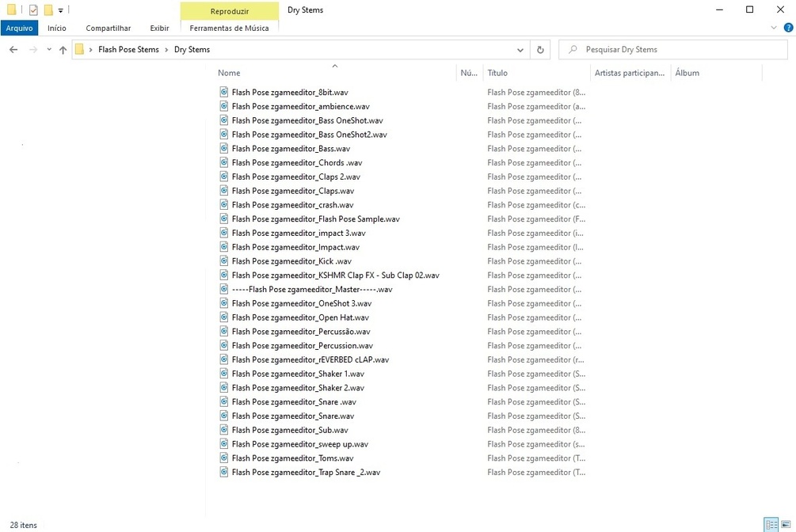Viewport: 796px width, 532px height.
Task: Click icon of Kick .wav file
Action: point(223,261)
